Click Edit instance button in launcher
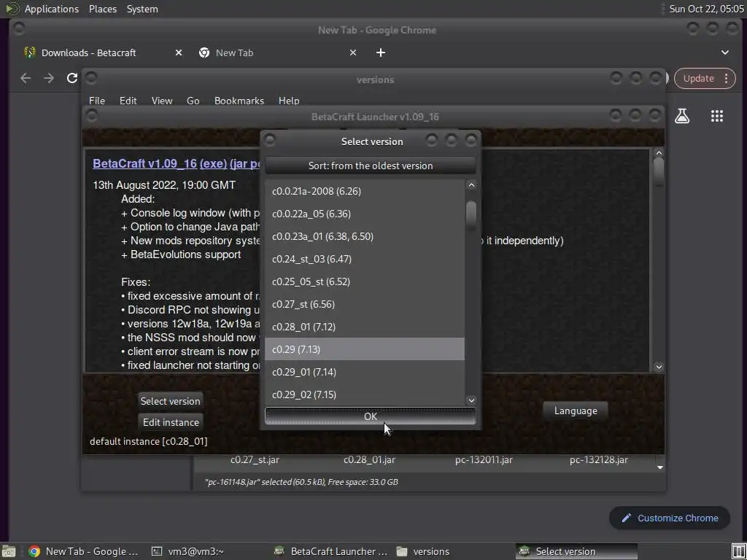The height and width of the screenshot is (560, 747). tap(171, 422)
